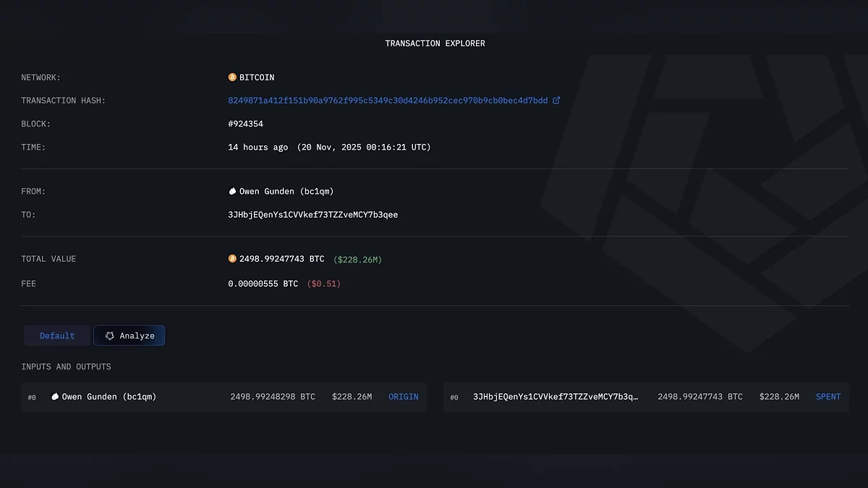Click the Bitcoin logo next to BITCOIN network
The width and height of the screenshot is (868, 488).
click(232, 77)
